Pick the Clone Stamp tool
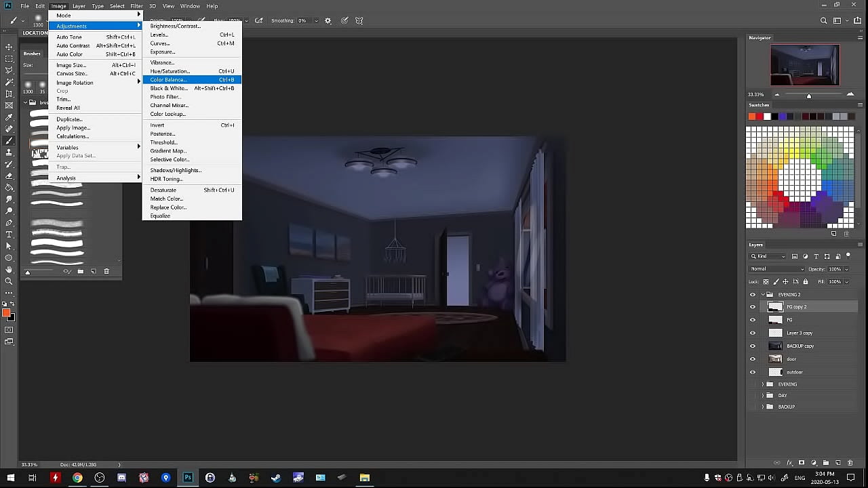This screenshot has height=488, width=868. (x=9, y=152)
